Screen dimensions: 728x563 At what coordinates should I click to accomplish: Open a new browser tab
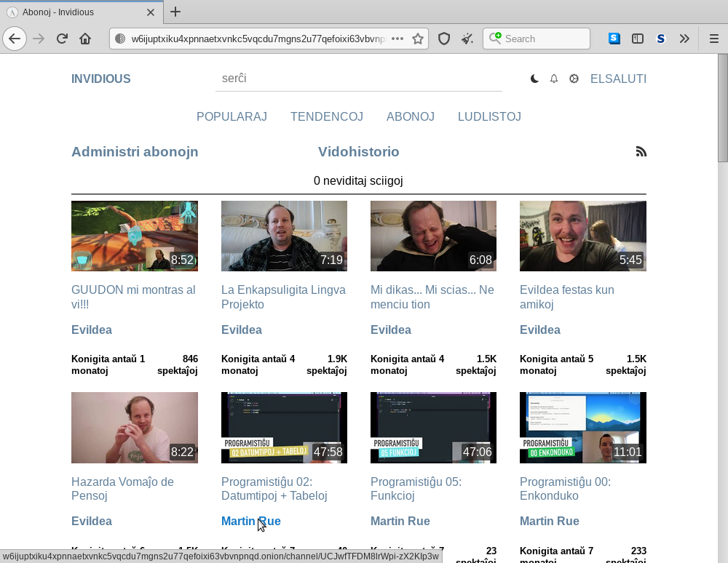point(175,12)
